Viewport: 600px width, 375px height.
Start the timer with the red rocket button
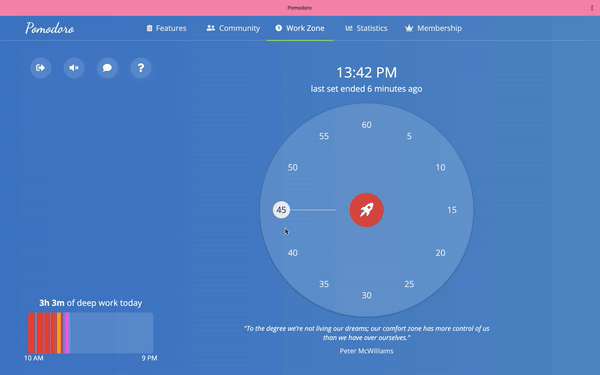[367, 210]
